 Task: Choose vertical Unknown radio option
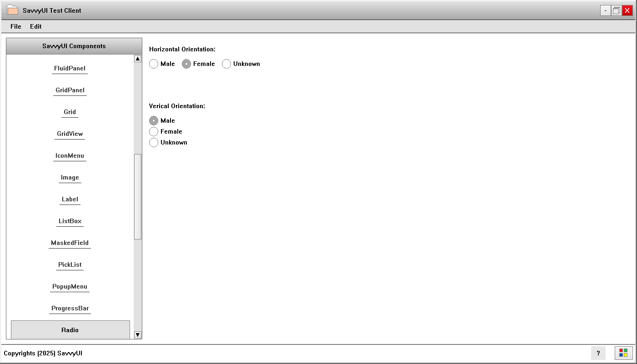(x=154, y=143)
